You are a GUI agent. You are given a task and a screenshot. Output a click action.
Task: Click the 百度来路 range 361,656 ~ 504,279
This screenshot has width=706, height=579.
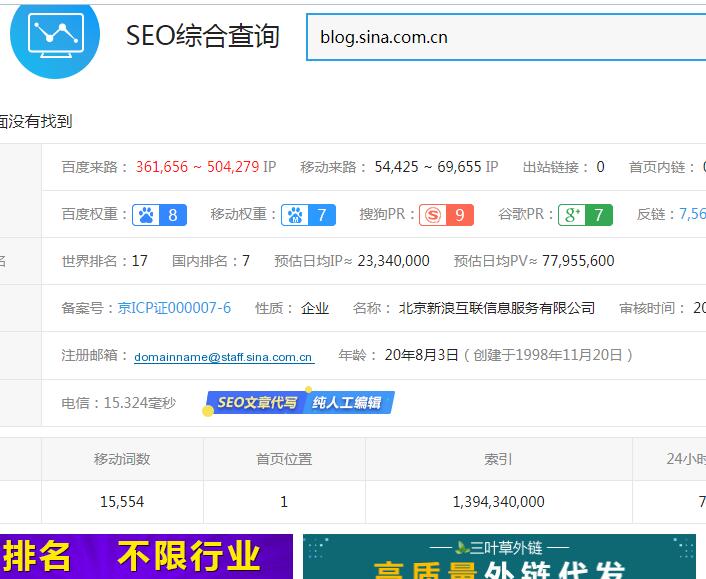click(x=197, y=167)
